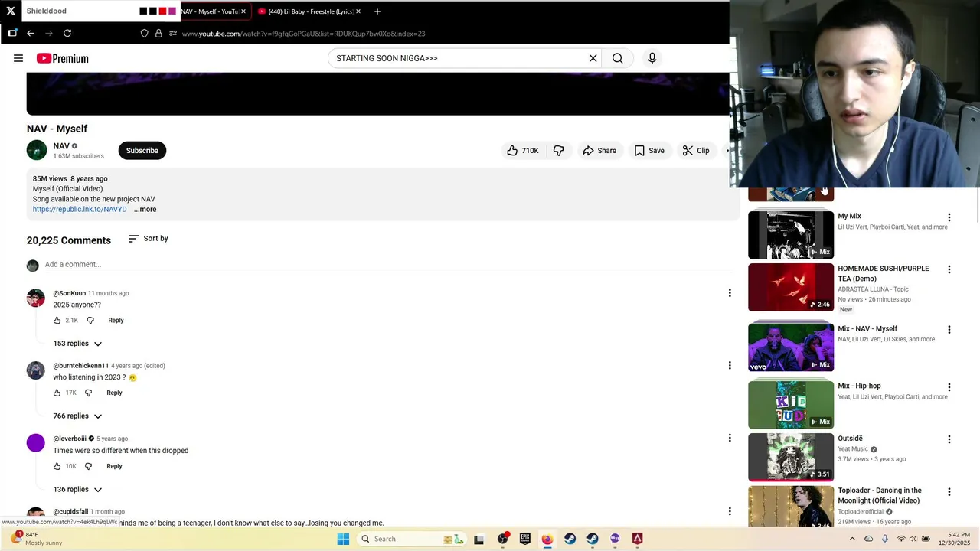
Task: Open Firefox from the taskbar
Action: 547,539
